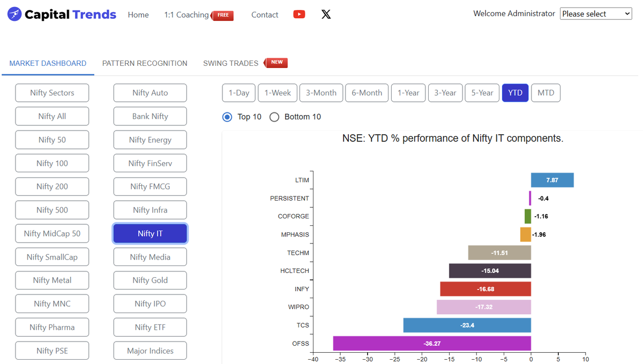Choose the 3-Year timeframe
This screenshot has width=643, height=364.
click(445, 93)
